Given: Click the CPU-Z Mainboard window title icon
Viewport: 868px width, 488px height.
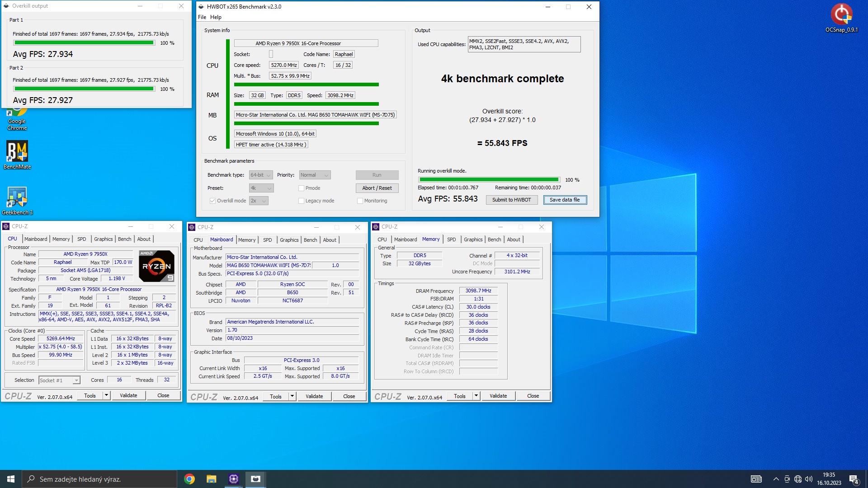Looking at the screenshot, I should pyautogui.click(x=192, y=227).
